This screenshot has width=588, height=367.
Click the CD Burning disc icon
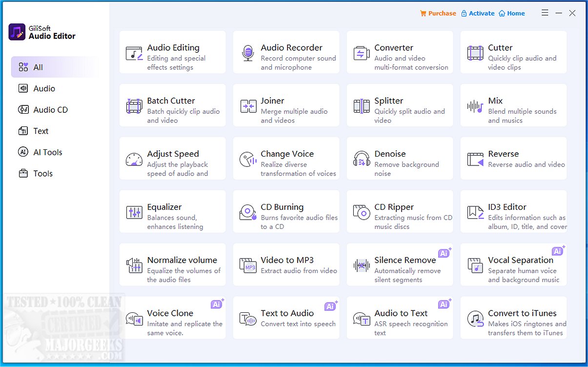(248, 212)
